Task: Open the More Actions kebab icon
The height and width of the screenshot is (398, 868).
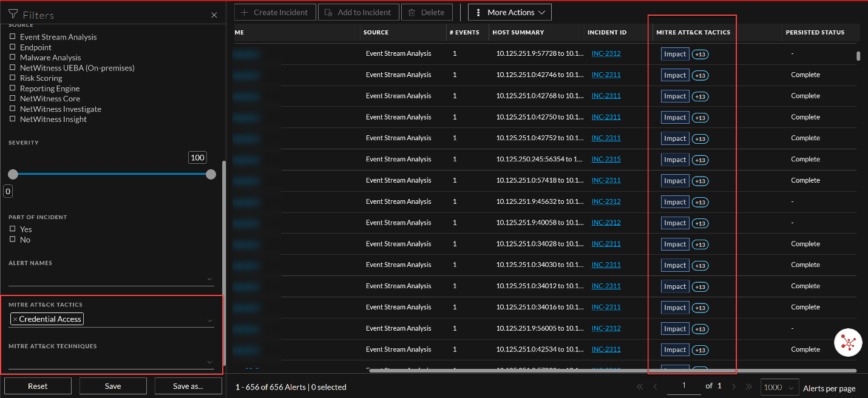Action: pos(480,12)
